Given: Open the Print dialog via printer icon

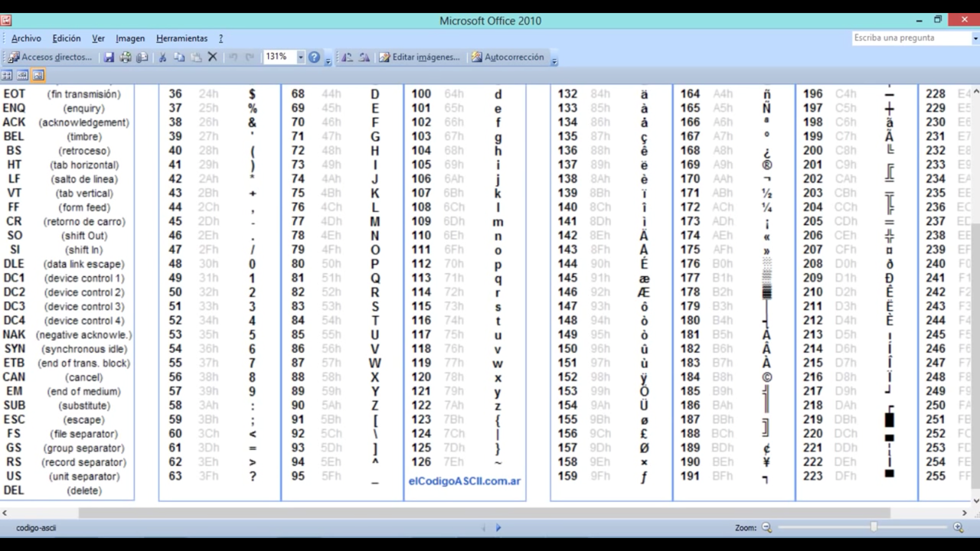Looking at the screenshot, I should 126,57.
